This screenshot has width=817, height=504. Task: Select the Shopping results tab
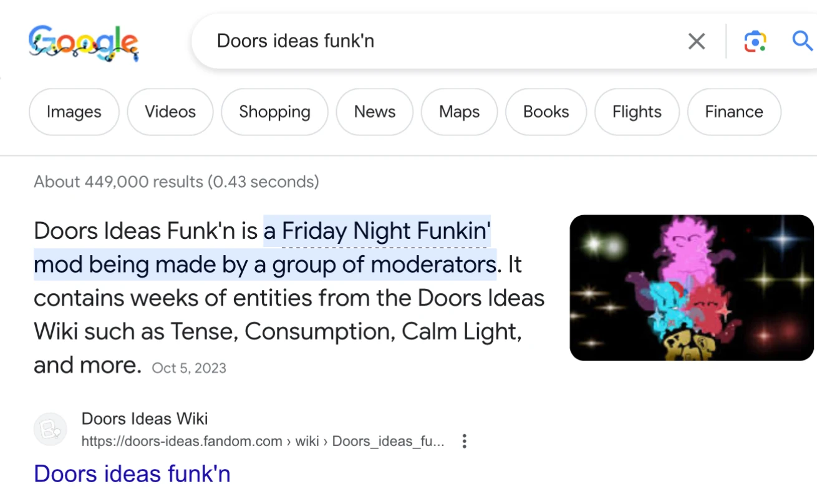274,112
